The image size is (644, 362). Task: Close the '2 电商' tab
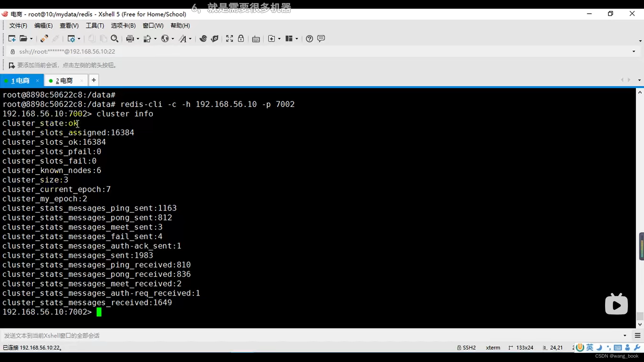(x=82, y=80)
